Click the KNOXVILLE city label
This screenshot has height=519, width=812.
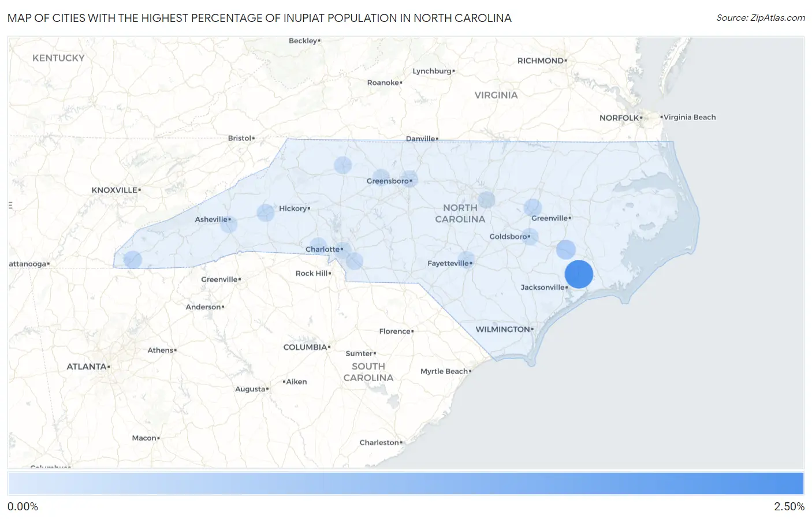click(x=114, y=190)
